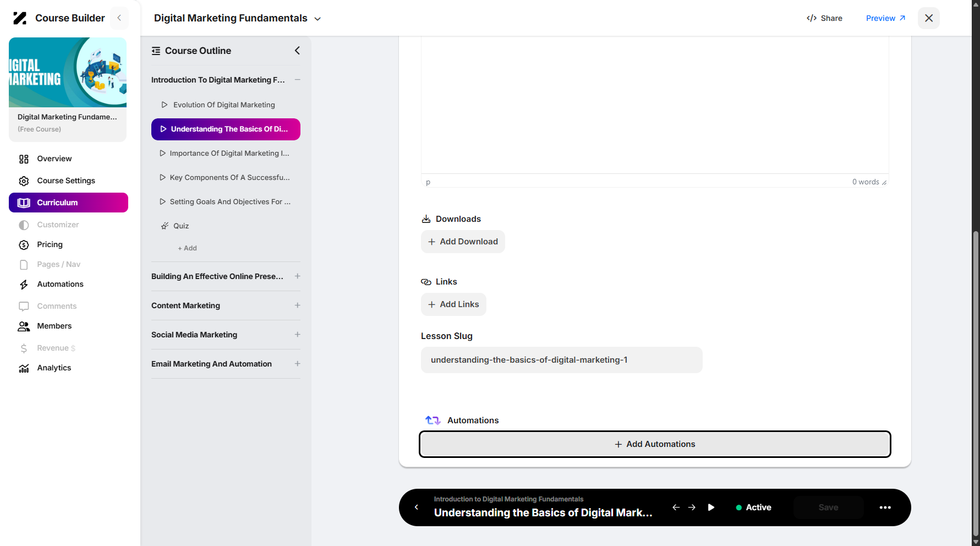Expand the Content Marketing section
This screenshot has width=980, height=546.
[297, 305]
